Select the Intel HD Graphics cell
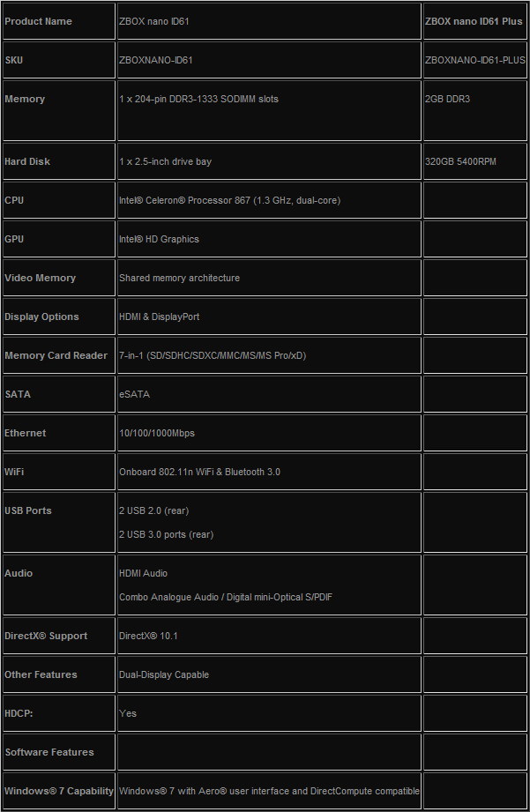530x812 pixels. click(269, 239)
